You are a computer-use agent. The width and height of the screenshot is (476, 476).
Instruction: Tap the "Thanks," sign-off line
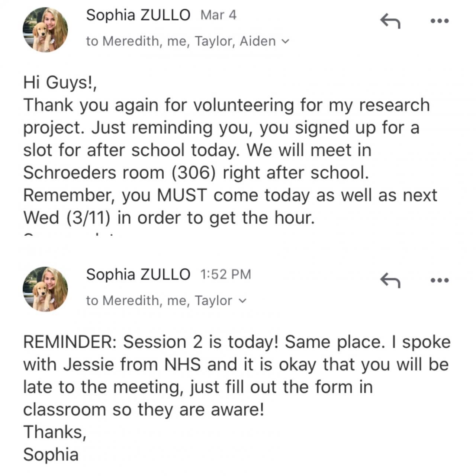(55, 432)
